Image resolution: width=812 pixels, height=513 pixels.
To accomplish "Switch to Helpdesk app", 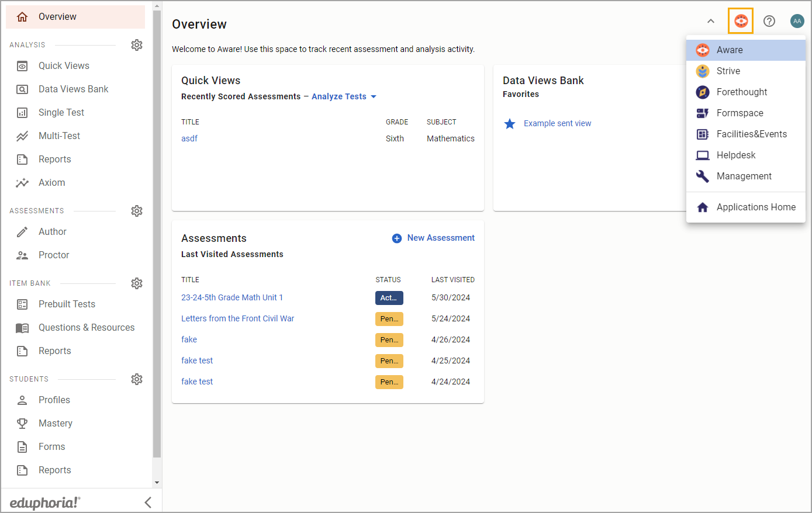I will pyautogui.click(x=746, y=155).
